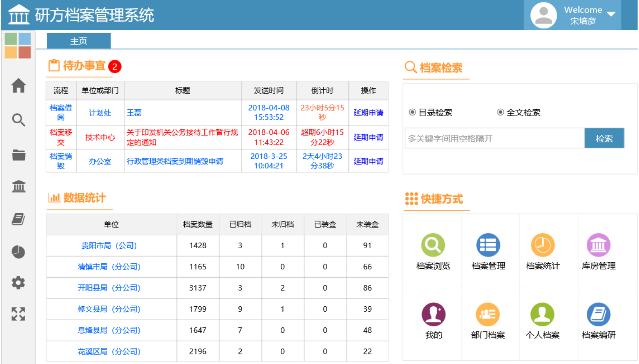The height and width of the screenshot is (364, 639).
Task: Open the 清镇市局（分公司） unit link
Action: coord(109,266)
